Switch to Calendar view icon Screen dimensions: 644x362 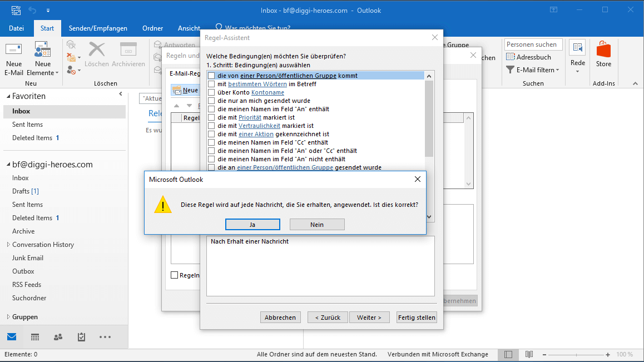(x=35, y=337)
